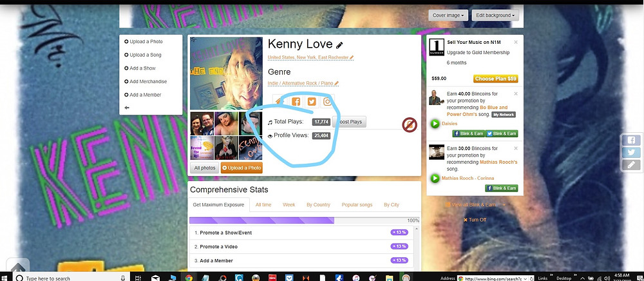Collapse left menu with arrow icon
Image resolution: width=644 pixels, height=281 pixels.
[x=127, y=108]
